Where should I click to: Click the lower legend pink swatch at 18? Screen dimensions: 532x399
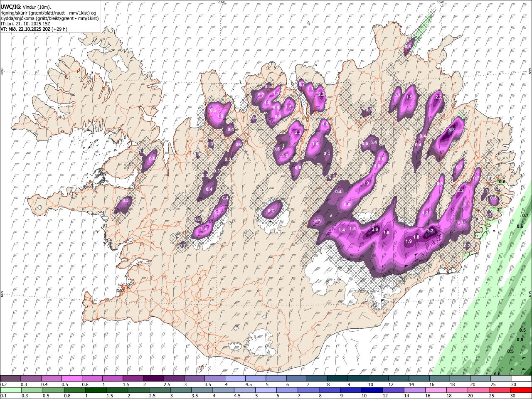(457, 390)
